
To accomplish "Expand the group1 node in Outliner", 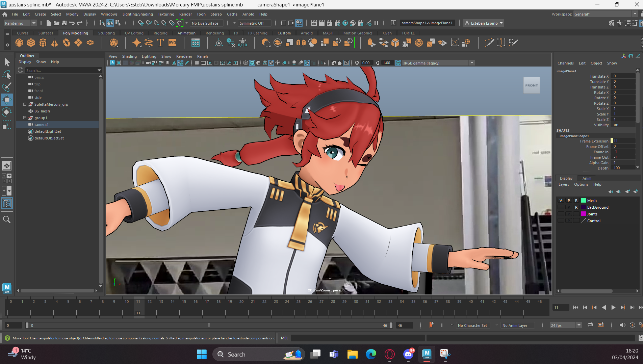I will [x=25, y=118].
